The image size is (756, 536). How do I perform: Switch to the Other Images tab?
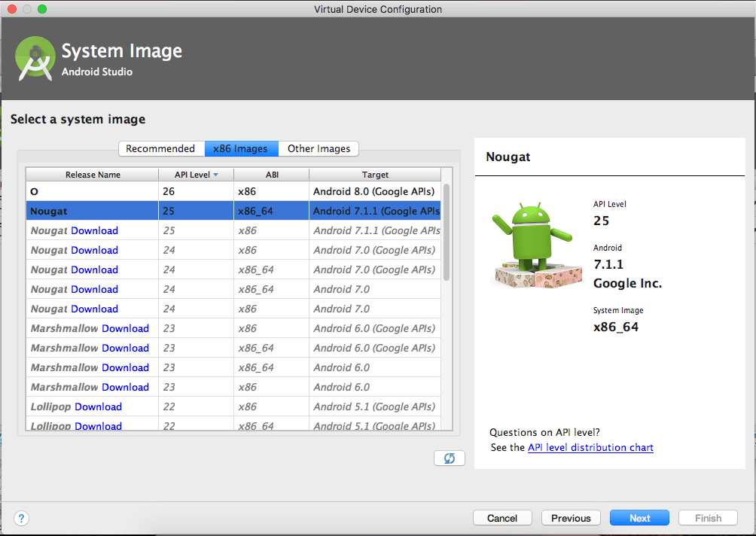[319, 148]
